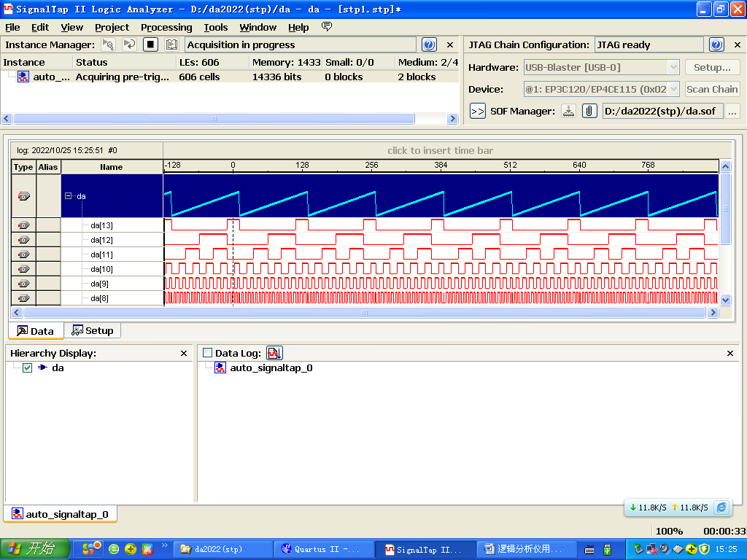Open Instance Manager help icon
The width and height of the screenshot is (747, 560).
429,44
